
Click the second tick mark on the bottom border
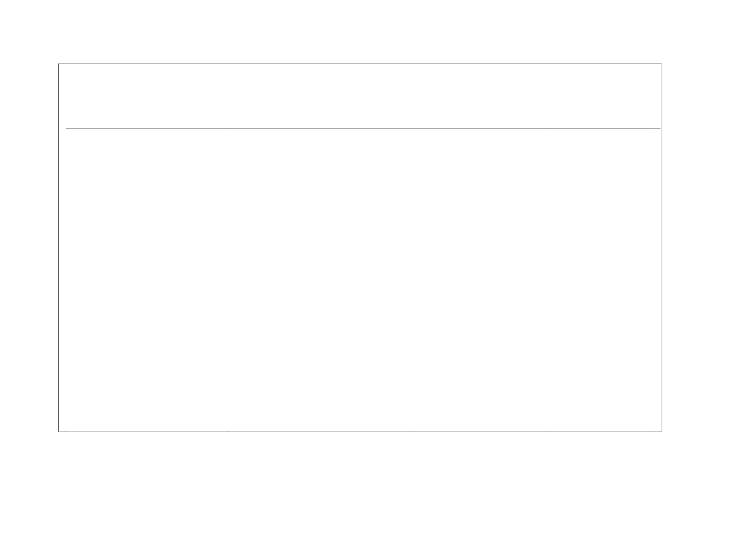(x=228, y=431)
